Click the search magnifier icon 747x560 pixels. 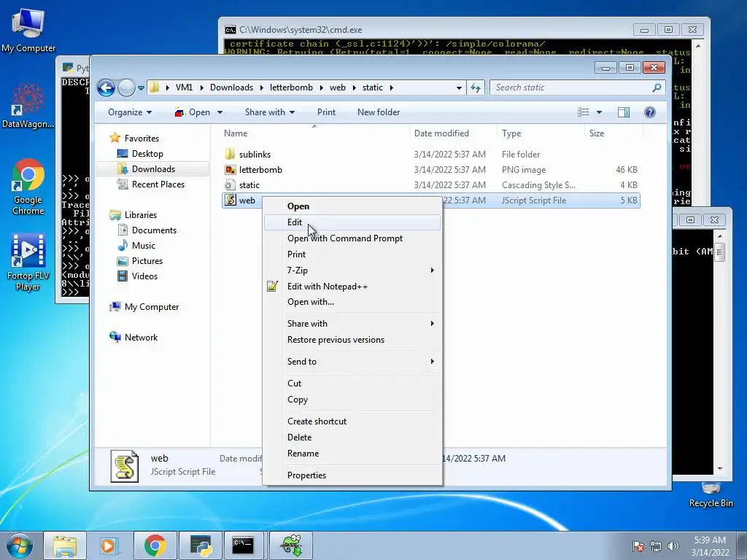point(657,87)
